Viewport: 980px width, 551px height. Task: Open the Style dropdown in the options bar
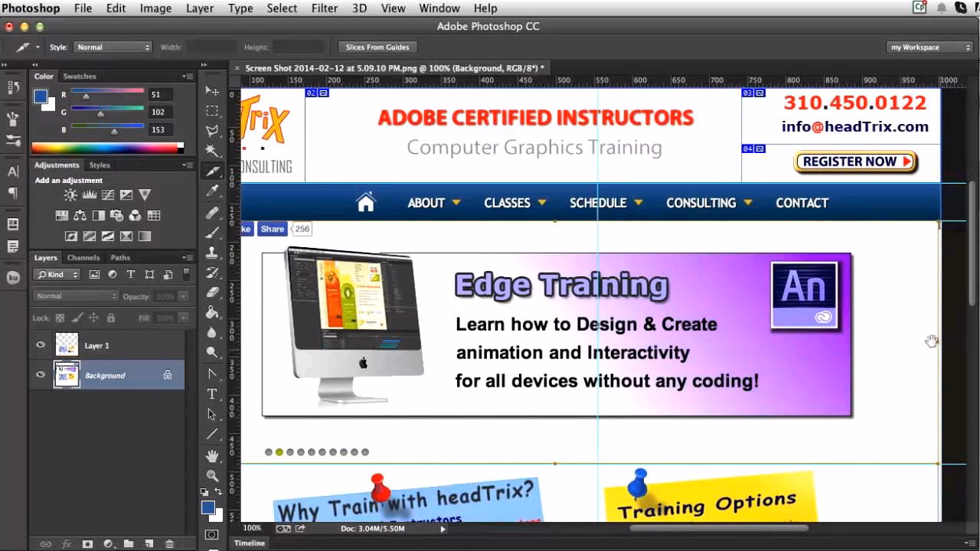(113, 47)
